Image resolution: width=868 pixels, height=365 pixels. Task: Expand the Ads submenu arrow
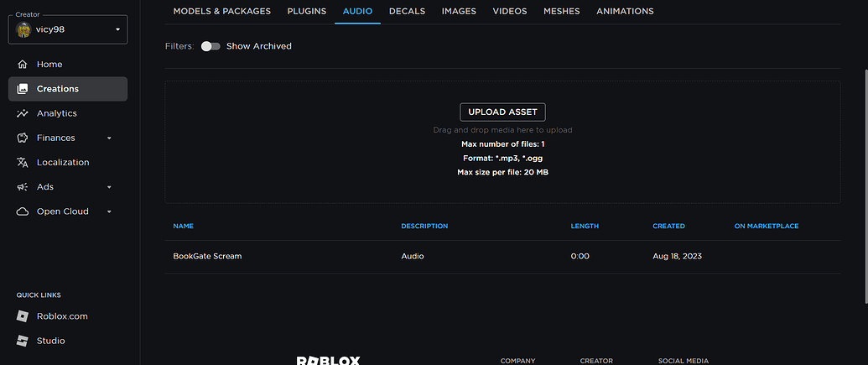109,187
